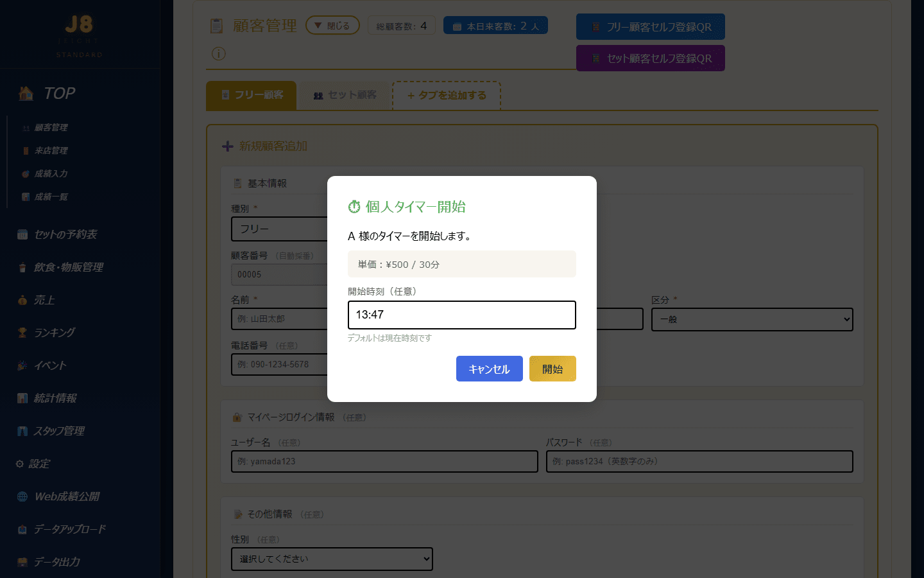Switch to the セット顧客 tab
Viewport: 924px width, 578px height.
tap(345, 95)
